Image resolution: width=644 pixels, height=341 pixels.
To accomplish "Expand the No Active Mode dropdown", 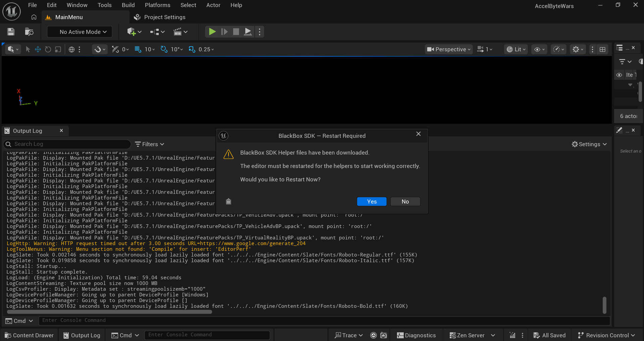I will coord(80,32).
